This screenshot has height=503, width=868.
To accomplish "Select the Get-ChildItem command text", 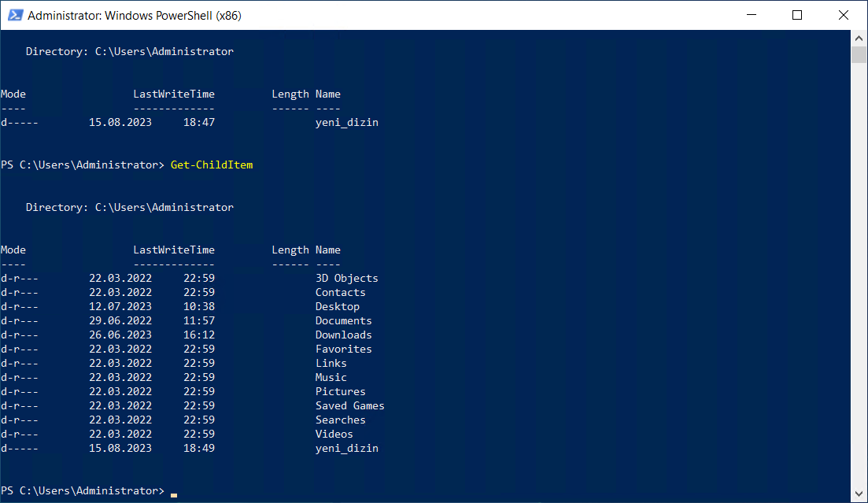I will pos(211,165).
